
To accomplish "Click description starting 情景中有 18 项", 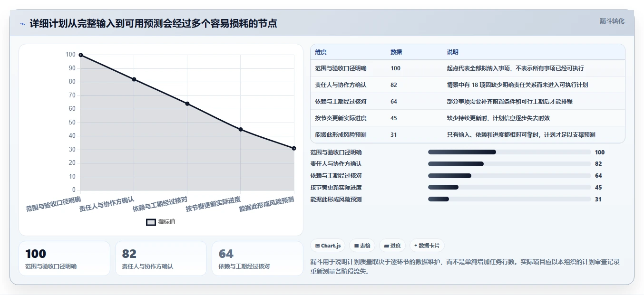I will [x=517, y=85].
